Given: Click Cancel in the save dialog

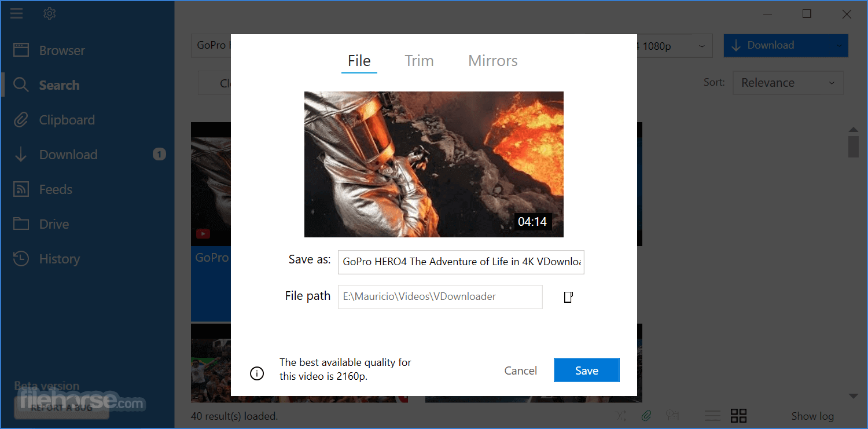Looking at the screenshot, I should [521, 371].
